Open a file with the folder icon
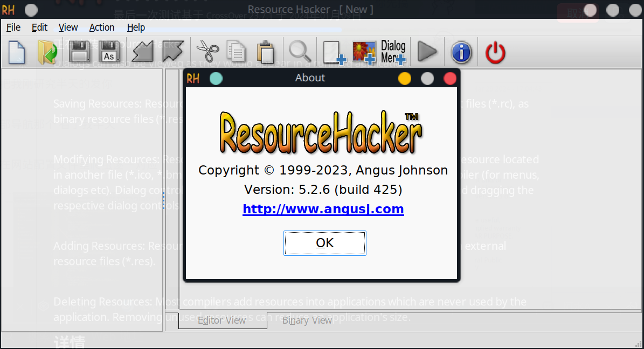Viewport: 644px width, 349px height. [47, 53]
